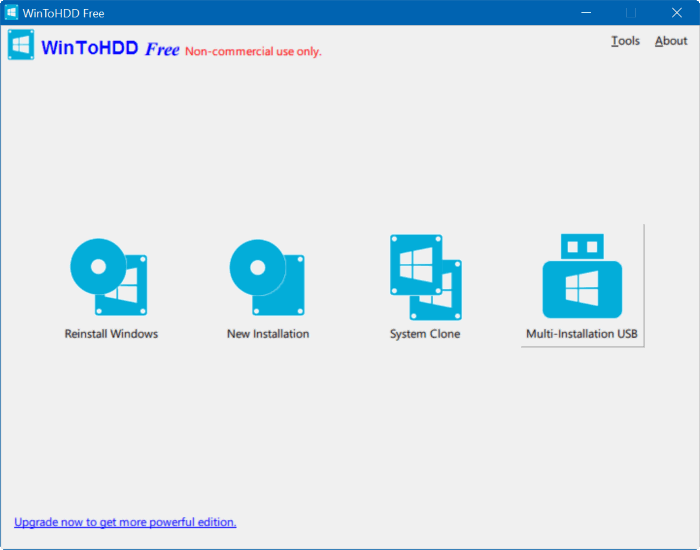The height and width of the screenshot is (550, 700).
Task: Click the Reinstall Windows disc icon
Action: (x=109, y=277)
